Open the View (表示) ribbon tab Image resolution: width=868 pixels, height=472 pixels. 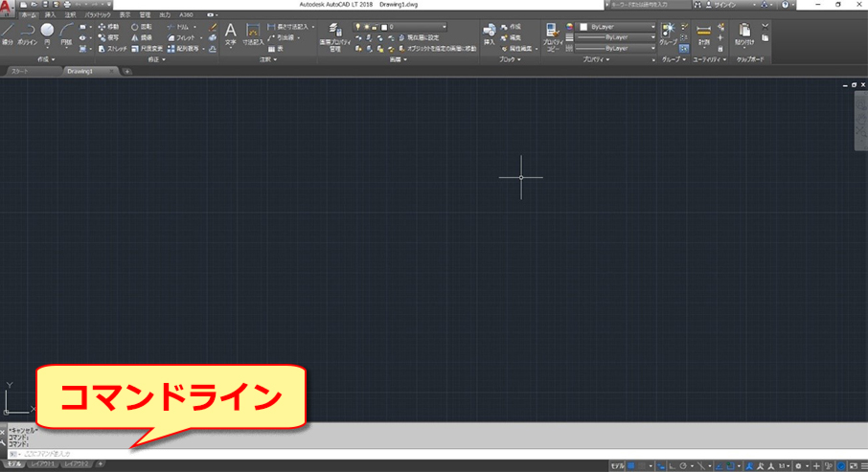pos(126,15)
